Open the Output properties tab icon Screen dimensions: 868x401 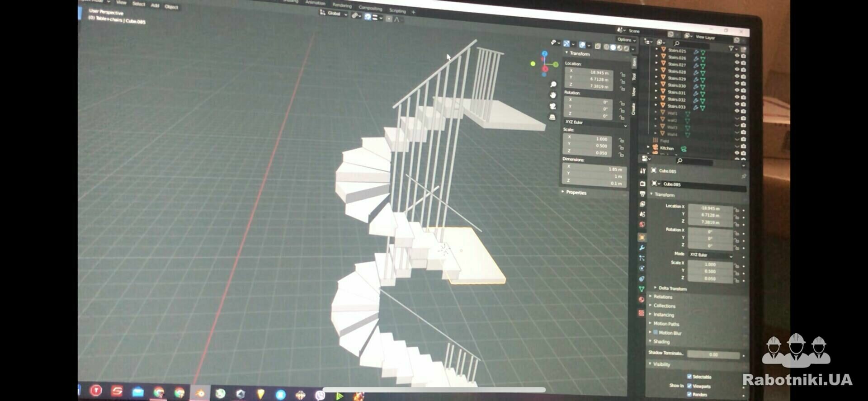(x=642, y=194)
